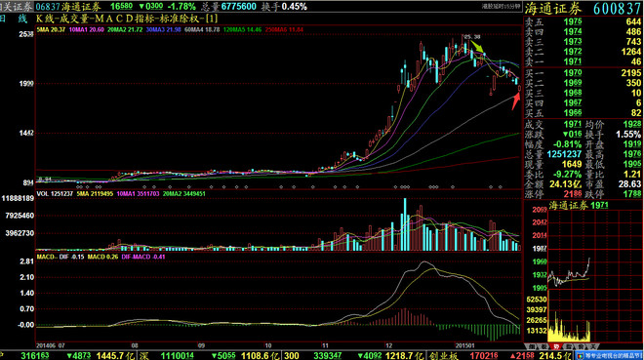The image size is (644, 360).
Task: Click the 201406 date on time axis
Action: point(46,346)
